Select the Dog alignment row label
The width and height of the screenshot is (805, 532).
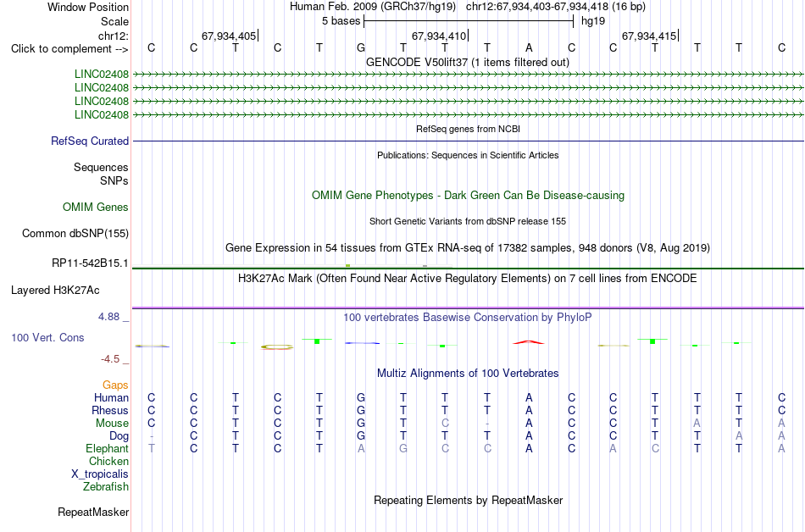(119, 436)
